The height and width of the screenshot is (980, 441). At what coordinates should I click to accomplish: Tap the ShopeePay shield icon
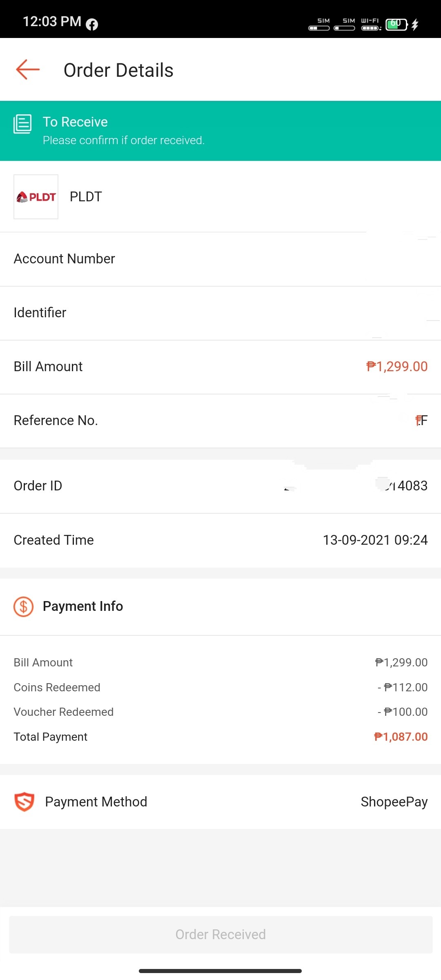click(x=24, y=802)
